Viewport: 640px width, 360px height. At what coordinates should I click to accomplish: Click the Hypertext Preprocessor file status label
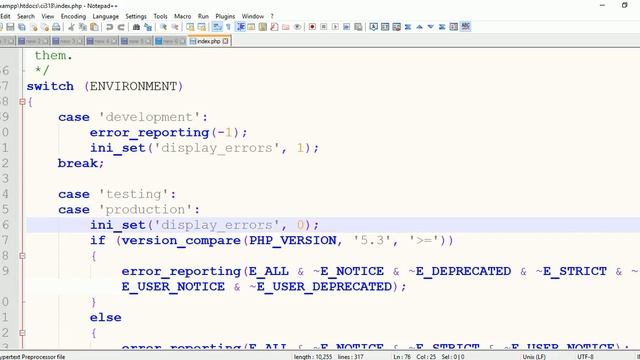pyautogui.click(x=32, y=357)
